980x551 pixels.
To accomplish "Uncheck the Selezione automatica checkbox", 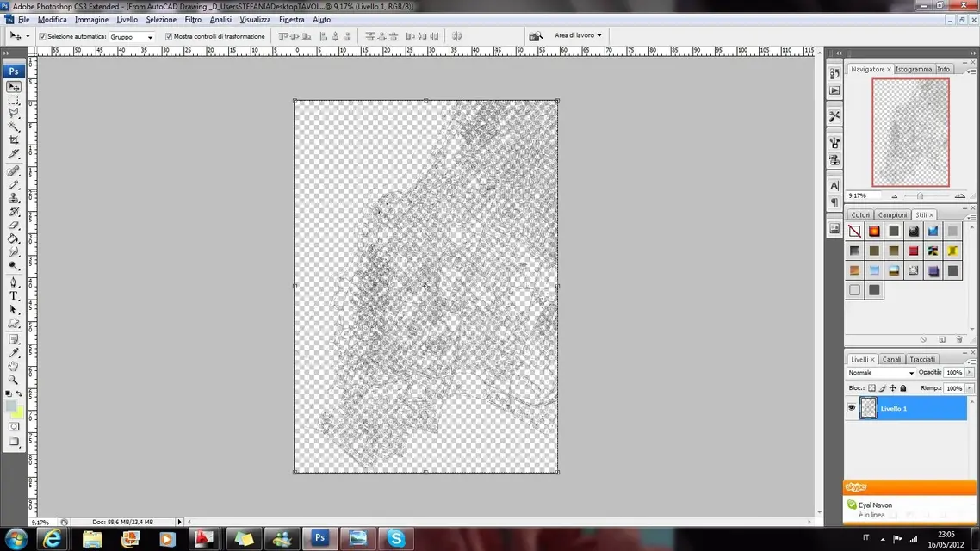I will 42,37.
